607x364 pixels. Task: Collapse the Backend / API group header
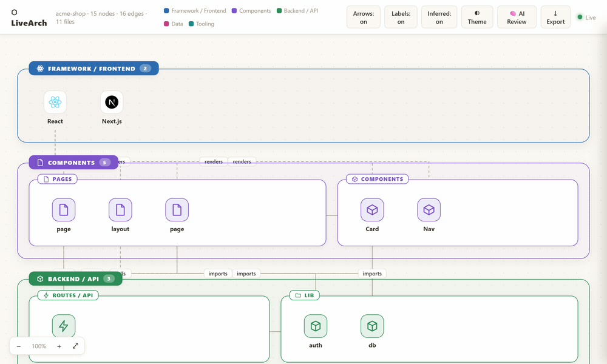75,278
